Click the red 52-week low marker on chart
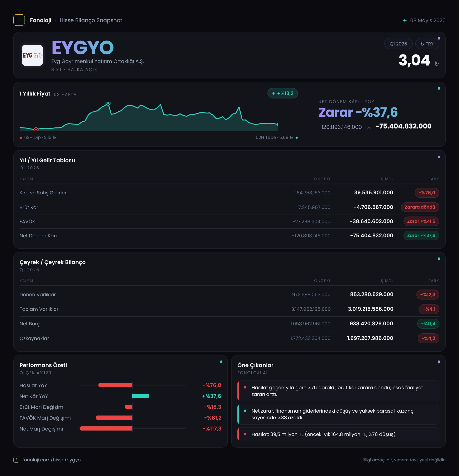Screen dimensions: 459x476 (36, 130)
